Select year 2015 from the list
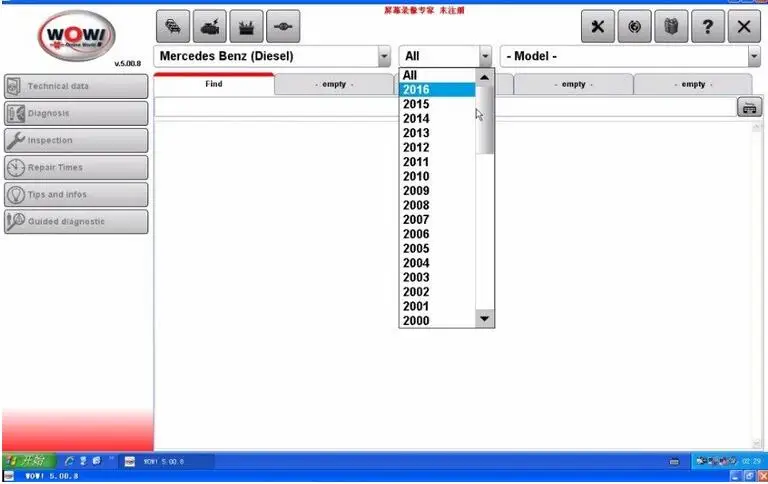The width and height of the screenshot is (768, 484). coord(437,104)
